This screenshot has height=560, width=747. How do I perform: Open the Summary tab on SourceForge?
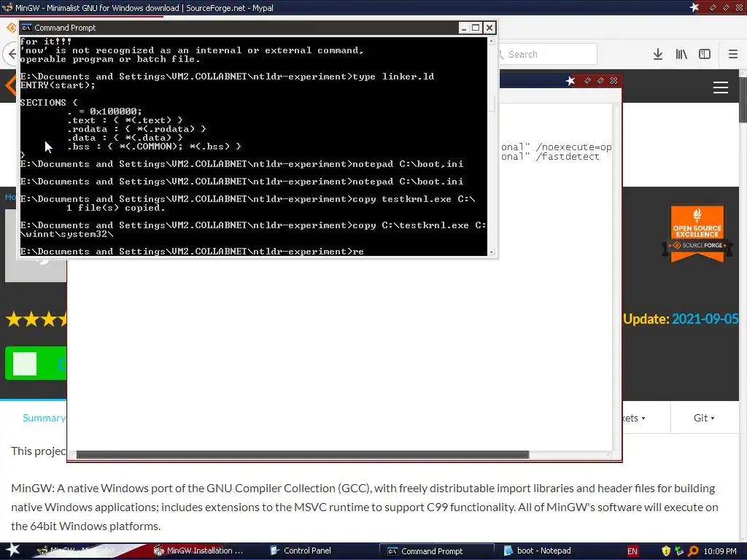click(x=44, y=418)
